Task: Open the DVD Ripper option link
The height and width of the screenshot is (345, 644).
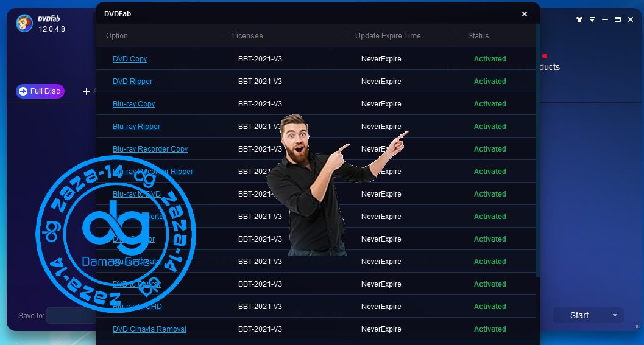Action: coord(132,81)
